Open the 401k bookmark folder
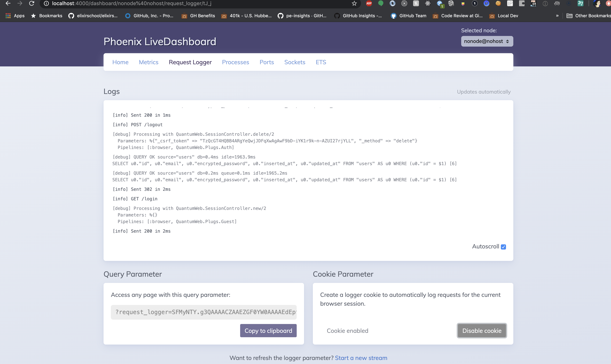611x364 pixels. (x=246, y=16)
